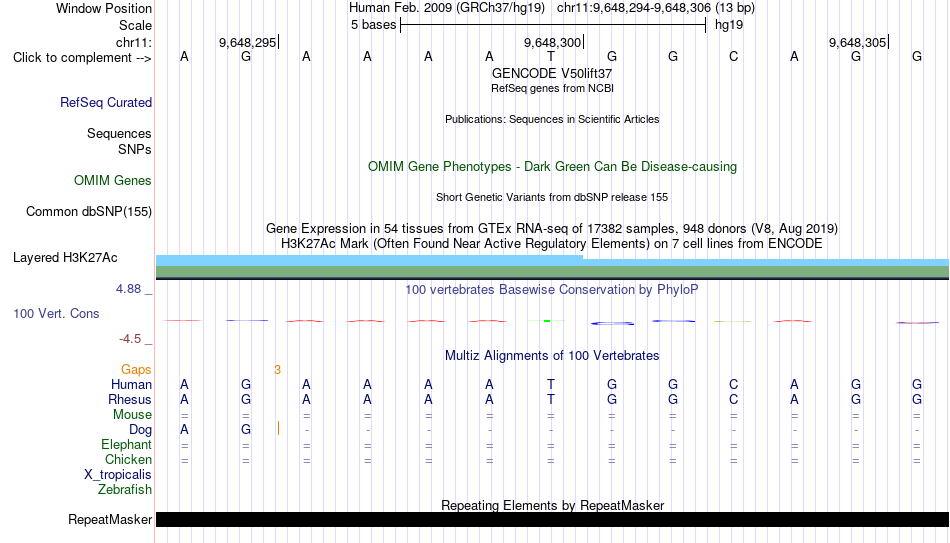This screenshot has width=950, height=543.
Task: Click the C base in the reference sequence row
Action: pos(734,57)
